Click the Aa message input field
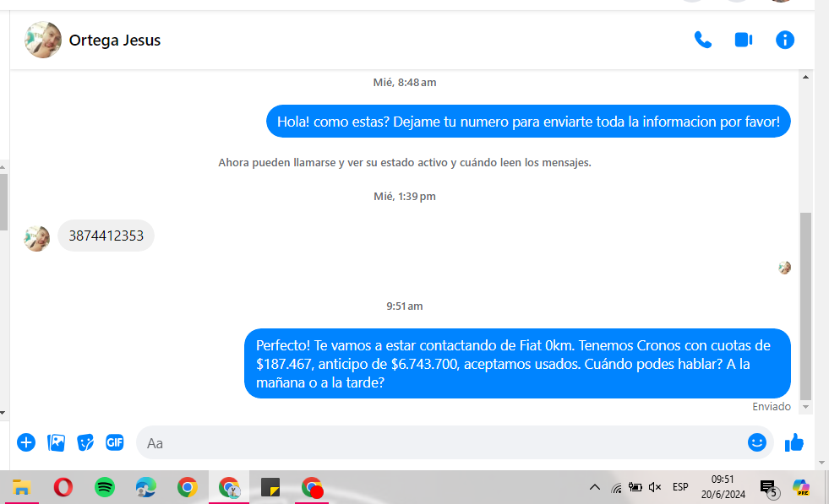The image size is (829, 504). [x=440, y=442]
